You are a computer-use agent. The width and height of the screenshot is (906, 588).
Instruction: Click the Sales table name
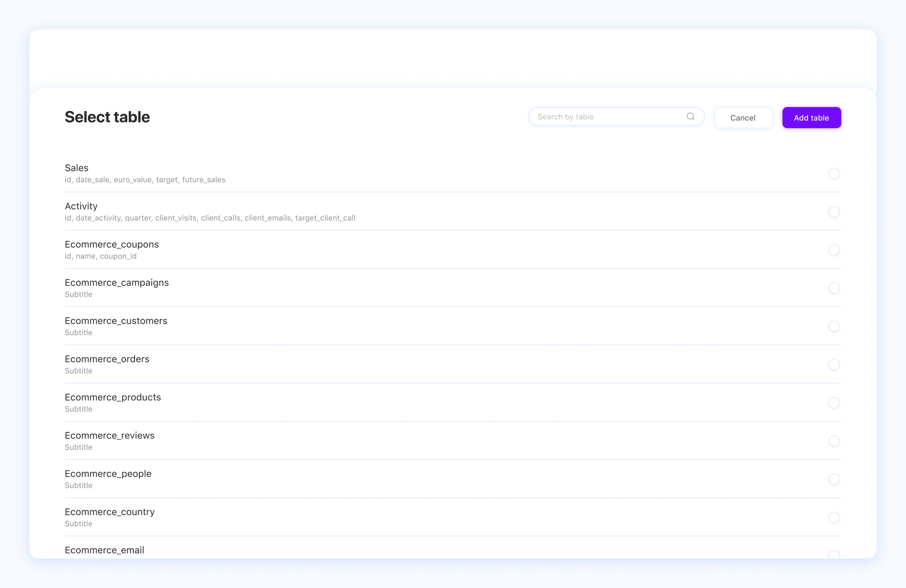(77, 168)
